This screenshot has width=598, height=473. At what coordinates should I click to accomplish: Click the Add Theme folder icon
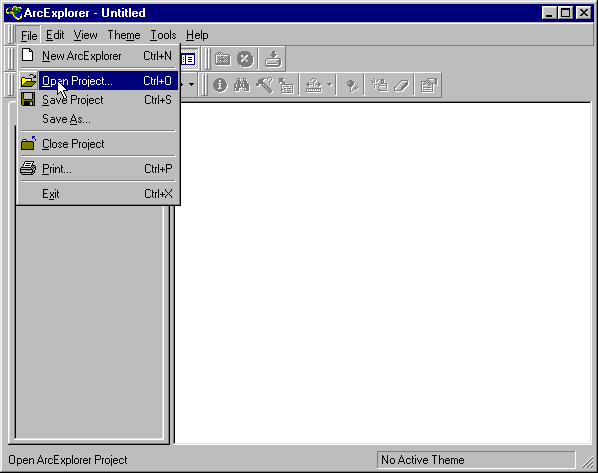pyautogui.click(x=223, y=59)
